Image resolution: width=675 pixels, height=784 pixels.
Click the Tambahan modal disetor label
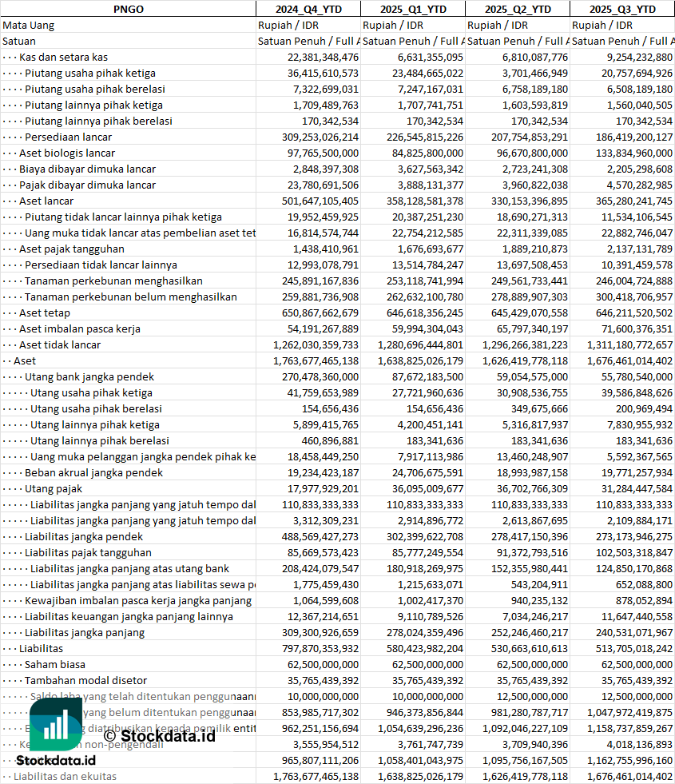coord(86,680)
